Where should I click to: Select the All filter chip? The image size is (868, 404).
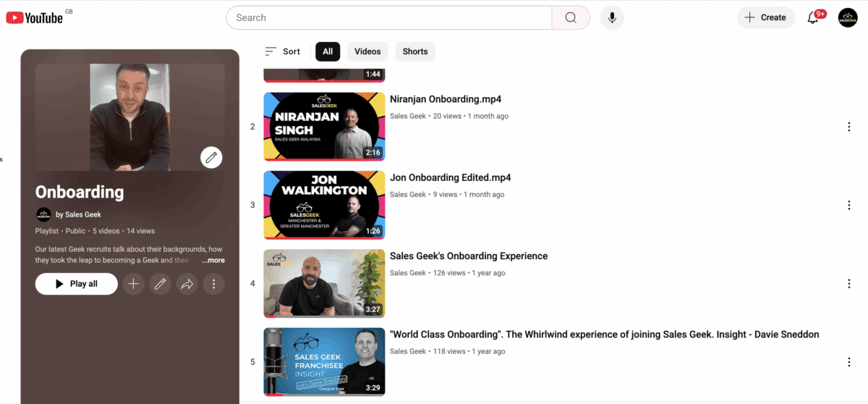click(328, 51)
